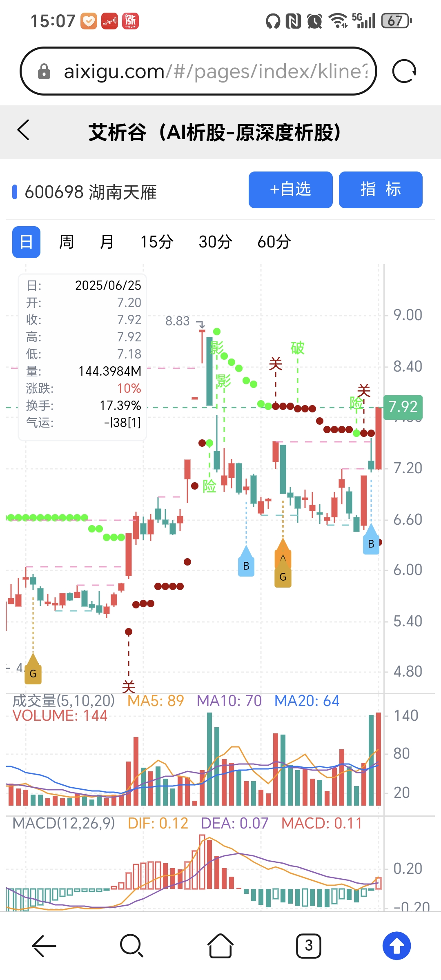Tap the 9.00 price axis label

coord(408,315)
